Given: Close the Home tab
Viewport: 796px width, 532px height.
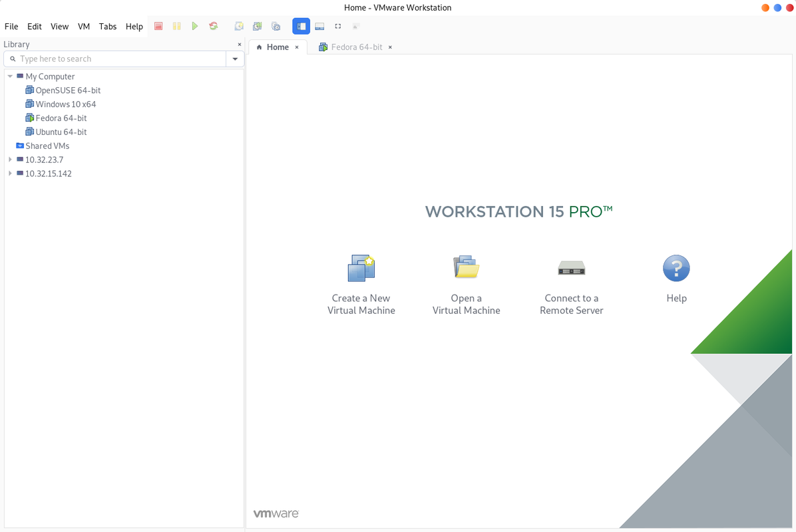Looking at the screenshot, I should (x=297, y=47).
